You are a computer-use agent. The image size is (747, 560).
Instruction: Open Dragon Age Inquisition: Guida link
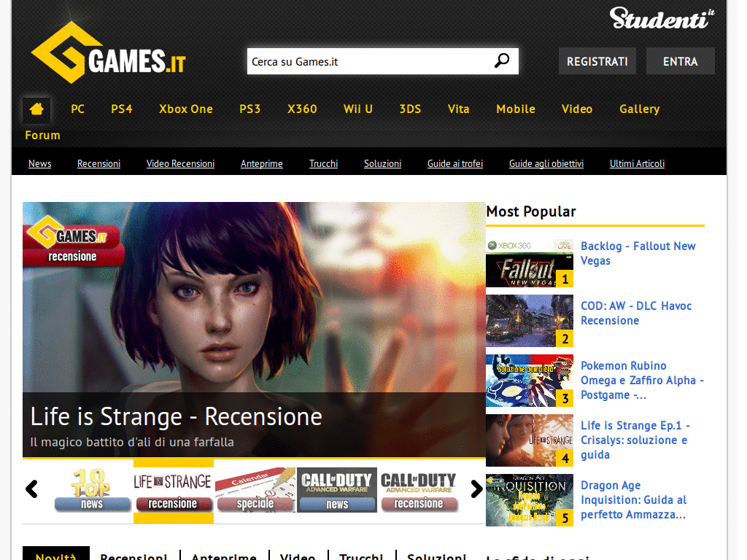pos(634,500)
